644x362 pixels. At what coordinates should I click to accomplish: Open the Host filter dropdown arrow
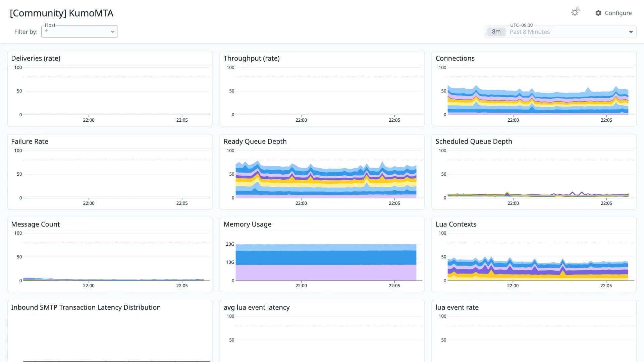[x=113, y=32]
